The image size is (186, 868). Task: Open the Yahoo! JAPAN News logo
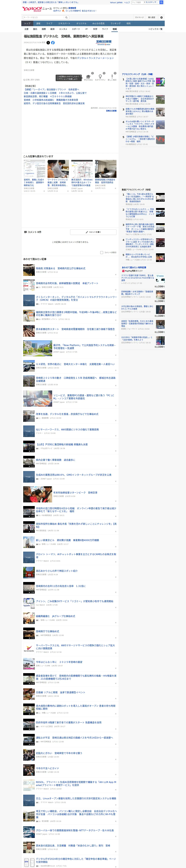pyautogui.click(x=37, y=9)
